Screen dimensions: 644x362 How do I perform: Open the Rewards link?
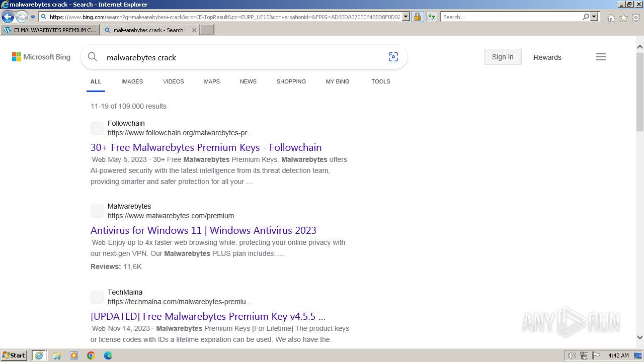pos(547,57)
